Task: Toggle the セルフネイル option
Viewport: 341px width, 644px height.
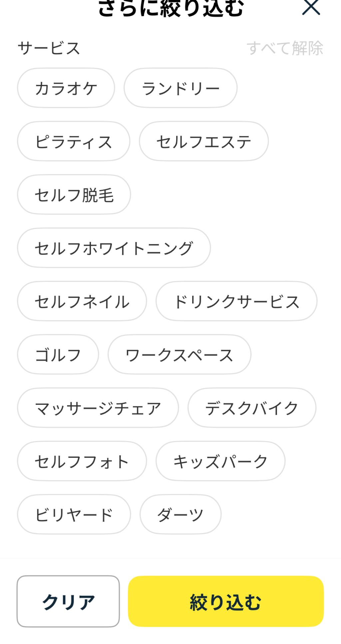Action: click(x=82, y=302)
